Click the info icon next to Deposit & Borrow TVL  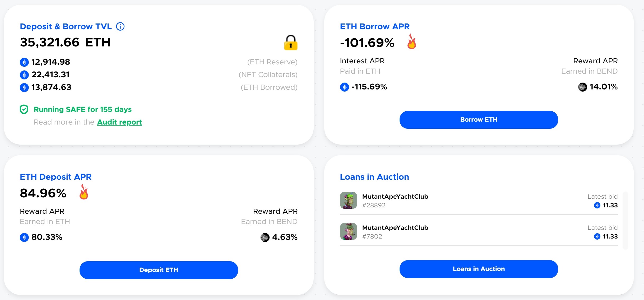click(120, 26)
